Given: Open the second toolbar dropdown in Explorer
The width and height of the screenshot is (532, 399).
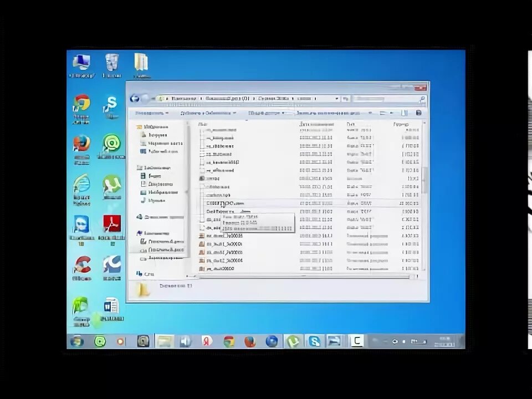Looking at the screenshot, I should coord(208,113).
